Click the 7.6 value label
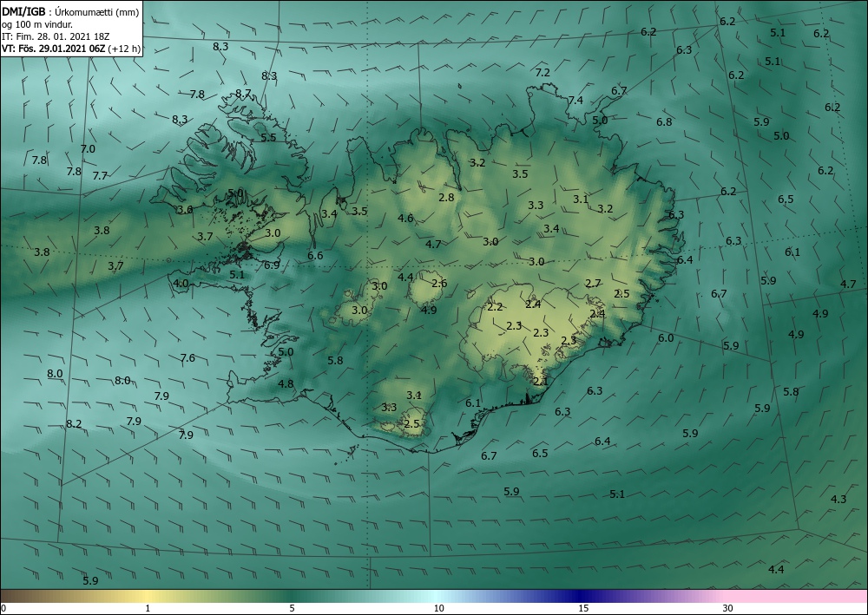The width and height of the screenshot is (868, 615). pyautogui.click(x=187, y=358)
